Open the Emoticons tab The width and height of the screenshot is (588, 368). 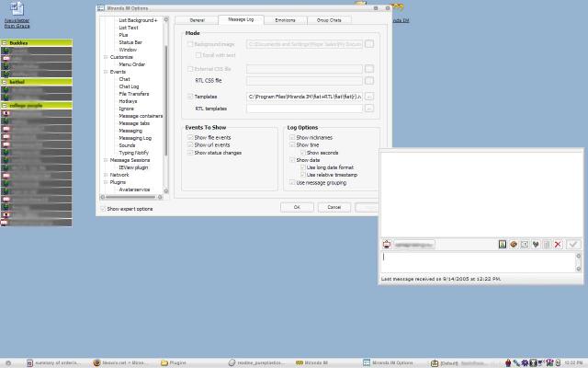[x=285, y=20]
